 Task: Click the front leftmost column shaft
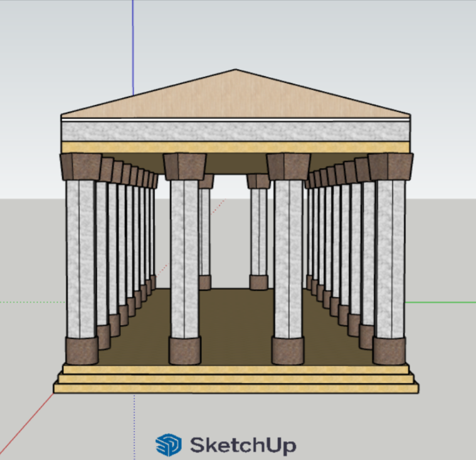81,259
